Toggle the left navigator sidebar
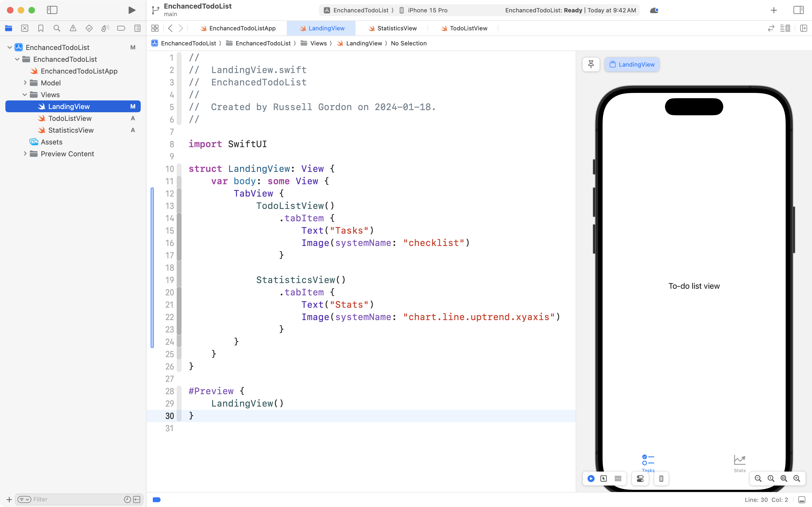The width and height of the screenshot is (812, 507). [52, 10]
